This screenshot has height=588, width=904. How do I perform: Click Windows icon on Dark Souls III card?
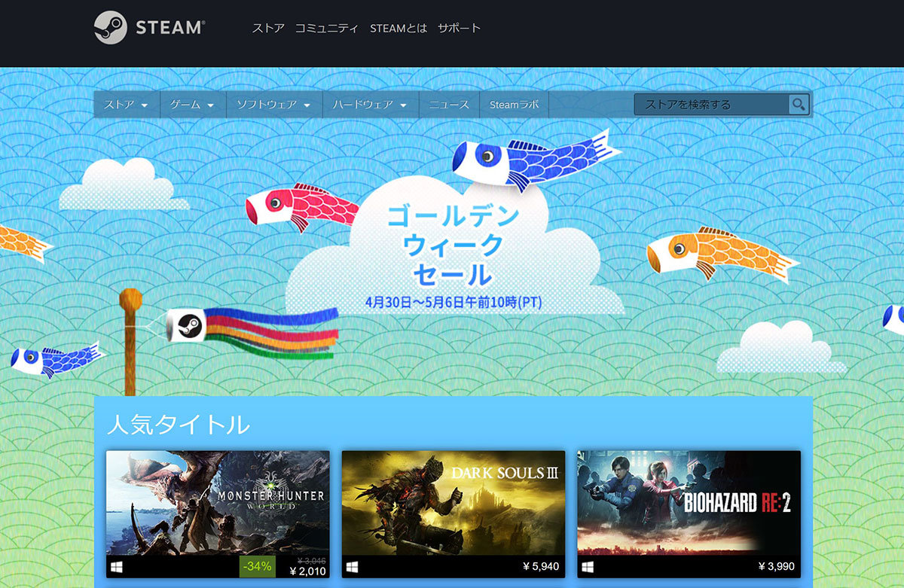pyautogui.click(x=352, y=566)
